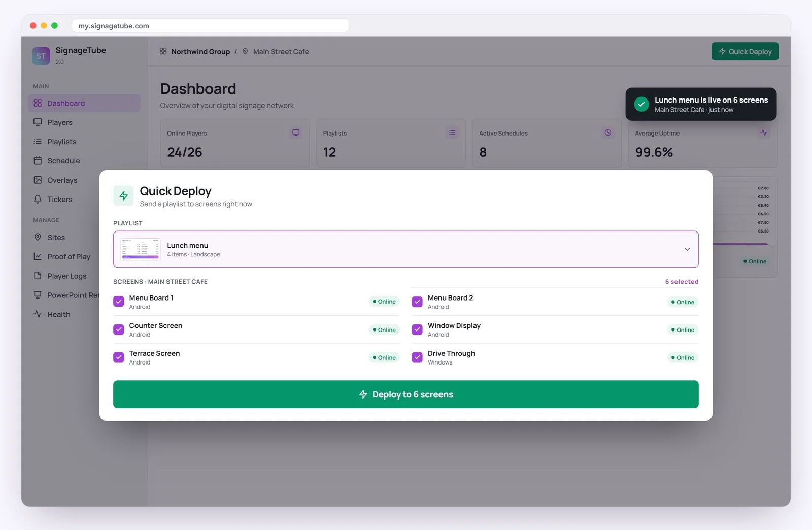
Task: Click the Tickers bell icon in sidebar
Action: 38,200
